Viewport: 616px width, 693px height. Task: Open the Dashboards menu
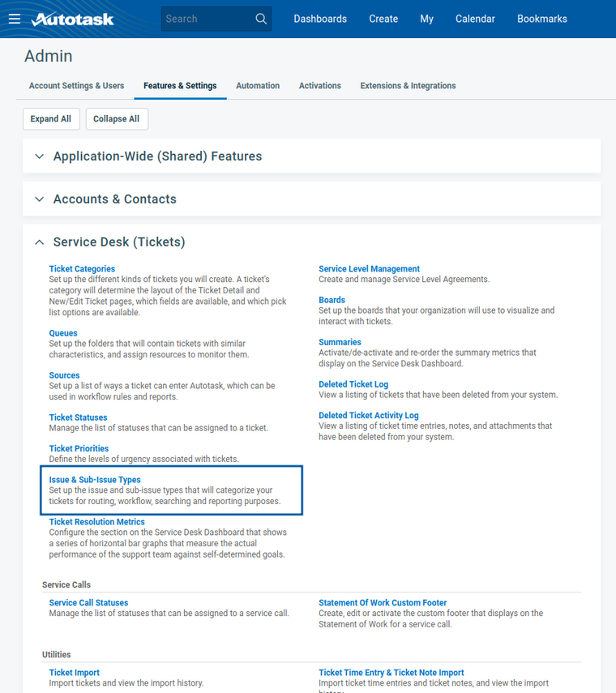[x=320, y=19]
